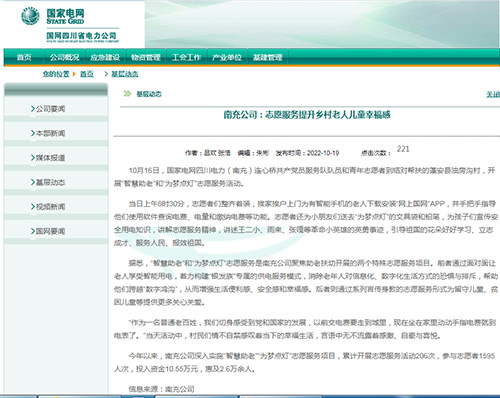Click the State Grid globe logo

click(30, 16)
